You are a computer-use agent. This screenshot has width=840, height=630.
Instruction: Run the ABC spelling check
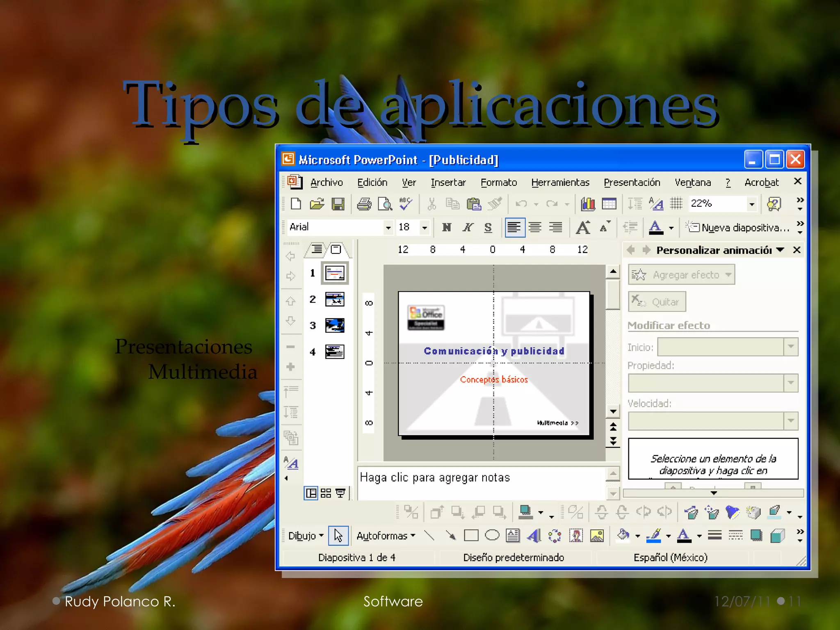click(x=406, y=203)
